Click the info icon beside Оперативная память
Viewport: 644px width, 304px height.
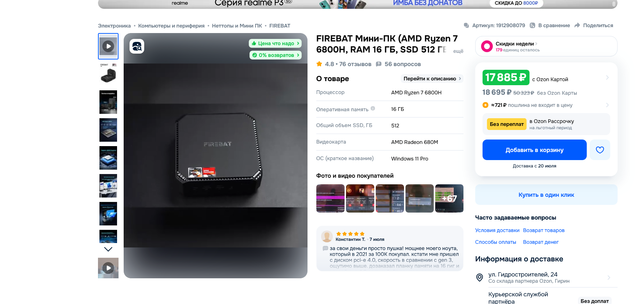(x=373, y=108)
